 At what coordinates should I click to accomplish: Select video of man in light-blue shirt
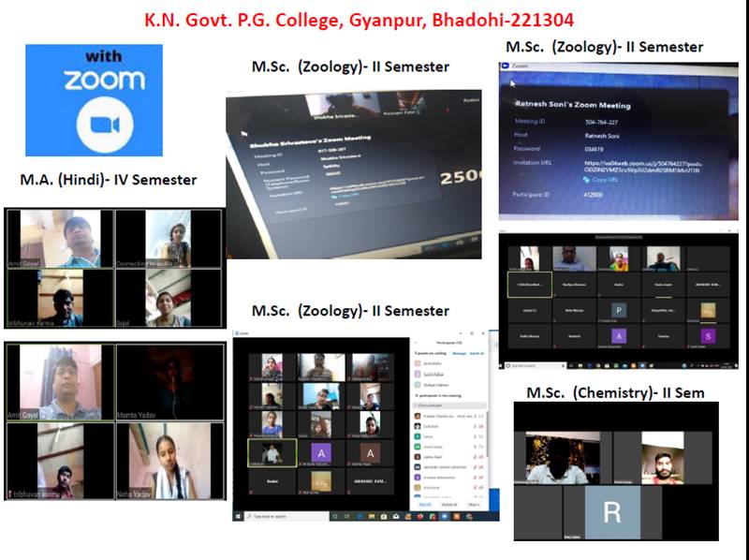pos(574,258)
